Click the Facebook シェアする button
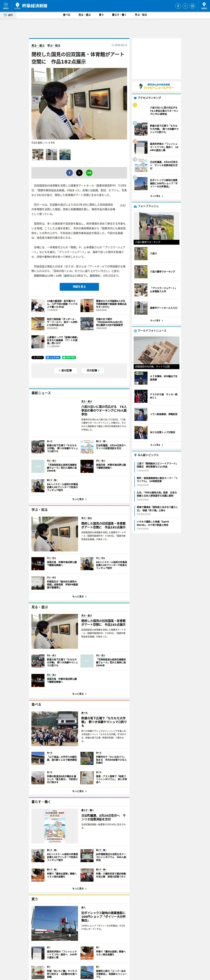The width and height of the screenshot is (210, 980). click(x=53, y=358)
